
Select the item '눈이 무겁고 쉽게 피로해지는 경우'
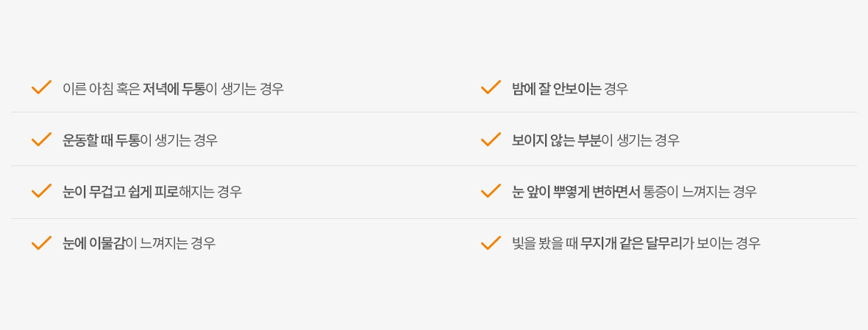tap(152, 192)
